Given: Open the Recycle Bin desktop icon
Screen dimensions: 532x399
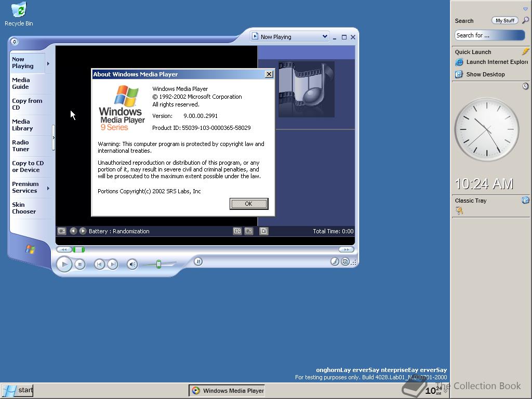Looking at the screenshot, I should coord(19,14).
